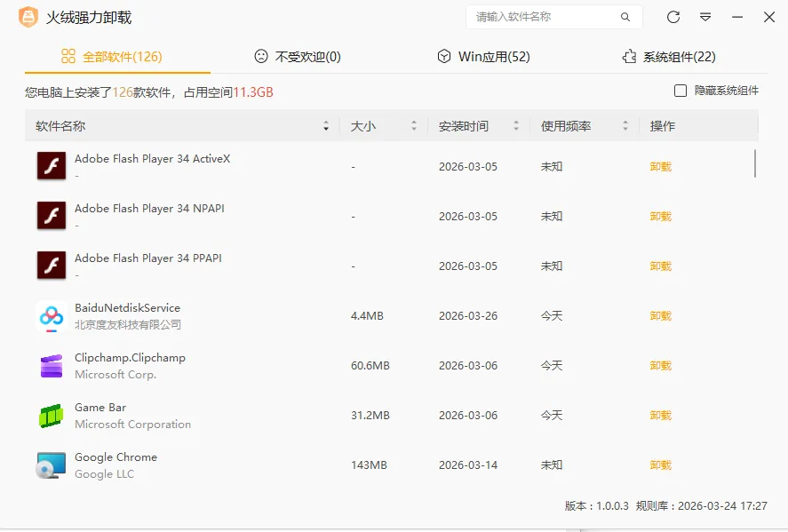
Task: Switch to Win应用(52) tab
Action: click(483, 56)
